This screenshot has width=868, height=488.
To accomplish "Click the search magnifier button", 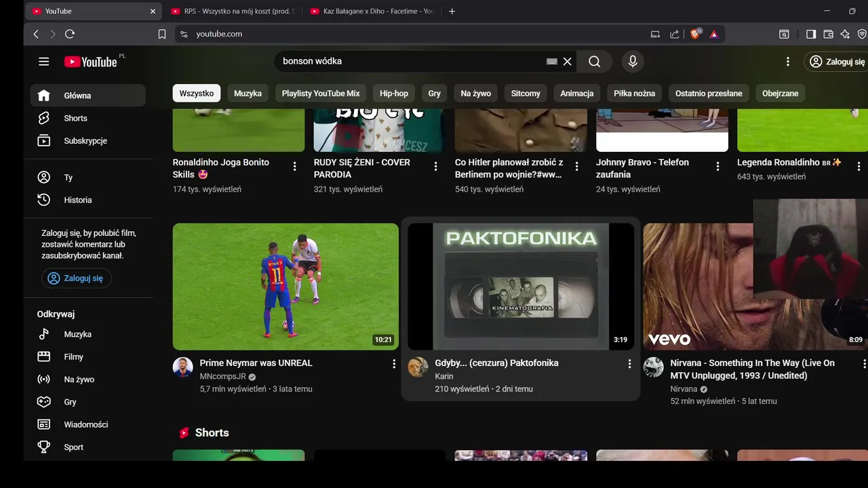I will click(x=594, y=62).
